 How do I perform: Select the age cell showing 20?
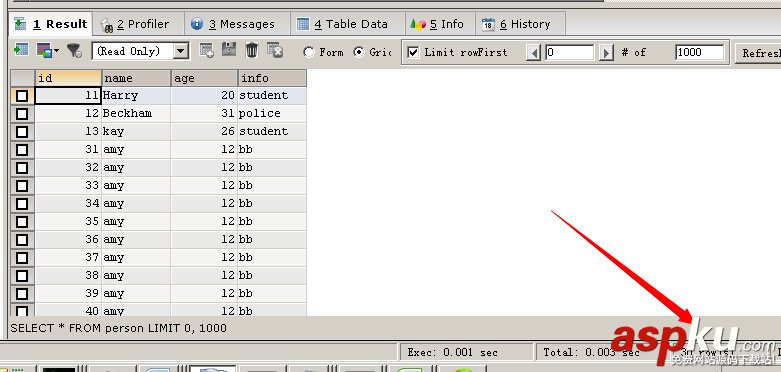pyautogui.click(x=204, y=96)
